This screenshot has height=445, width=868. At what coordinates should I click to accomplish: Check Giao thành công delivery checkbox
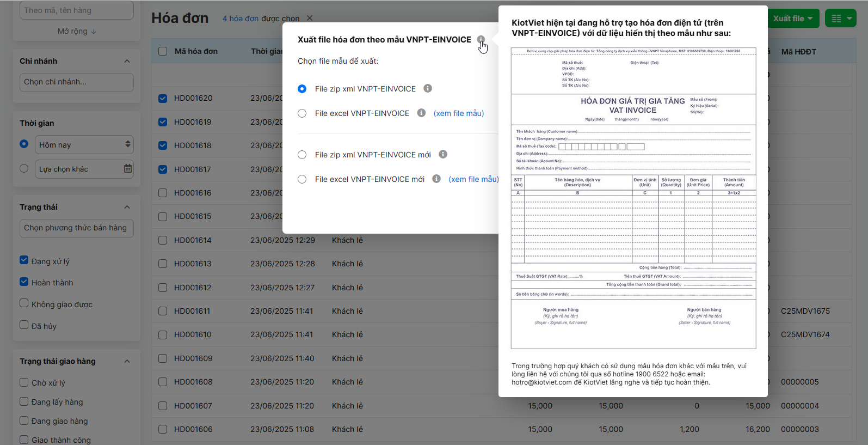[x=24, y=440]
